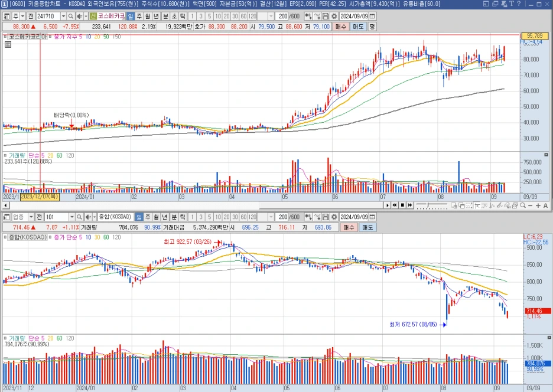The width and height of the screenshot is (553, 392).
Task: Click the letter A text icon in chart bottom toolbar
Action: [545, 205]
